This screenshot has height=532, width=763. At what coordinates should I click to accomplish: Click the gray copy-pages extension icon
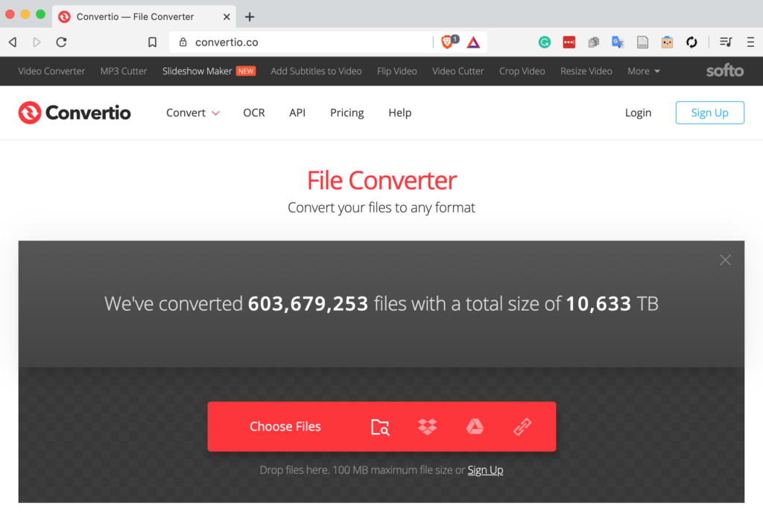[594, 42]
